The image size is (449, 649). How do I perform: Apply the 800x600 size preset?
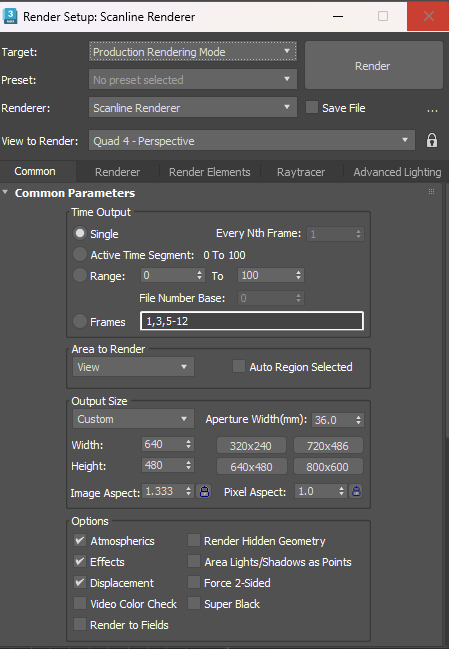[x=328, y=466]
